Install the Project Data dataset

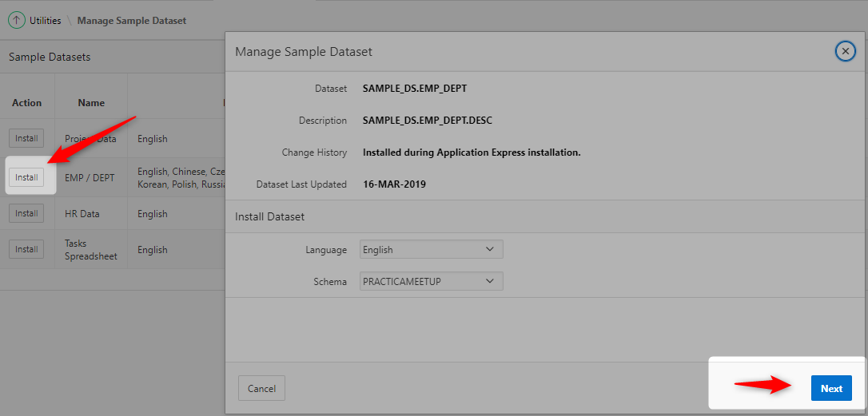pyautogui.click(x=26, y=138)
